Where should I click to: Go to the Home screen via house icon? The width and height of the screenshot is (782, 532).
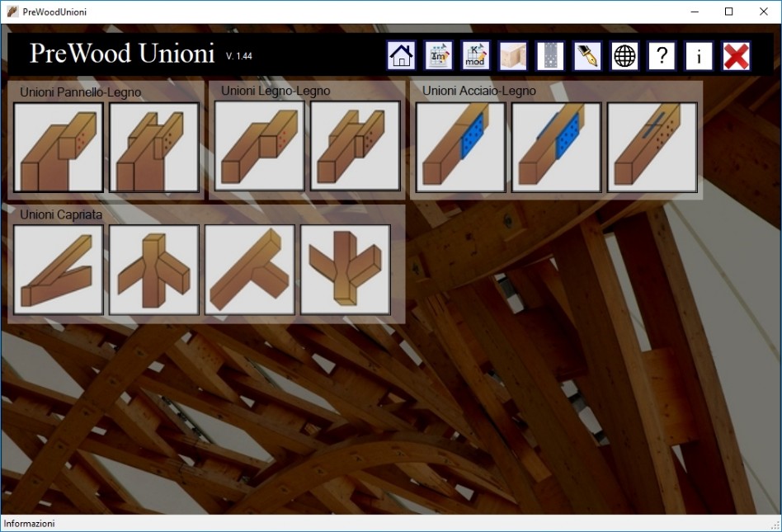401,55
